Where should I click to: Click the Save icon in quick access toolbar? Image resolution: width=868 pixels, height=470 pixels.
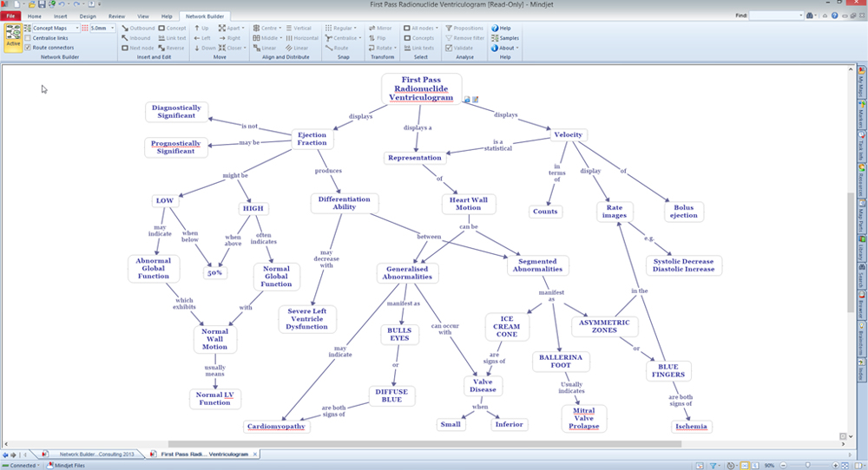(x=42, y=4)
